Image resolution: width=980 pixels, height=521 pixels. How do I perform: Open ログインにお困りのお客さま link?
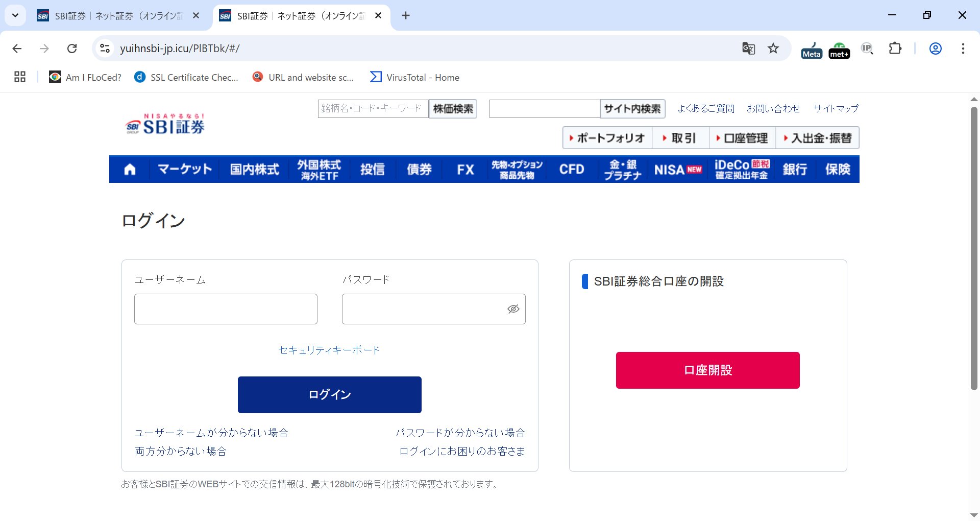coord(462,452)
